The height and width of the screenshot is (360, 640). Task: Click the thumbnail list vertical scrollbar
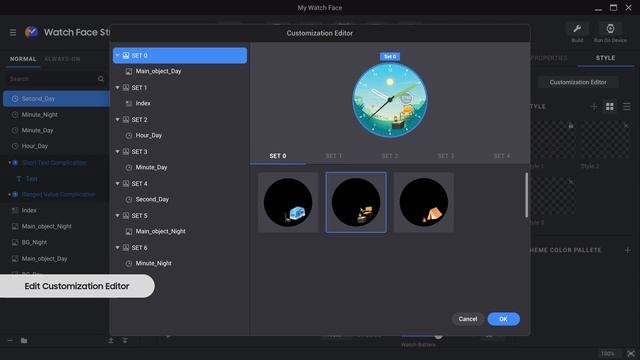click(526, 195)
